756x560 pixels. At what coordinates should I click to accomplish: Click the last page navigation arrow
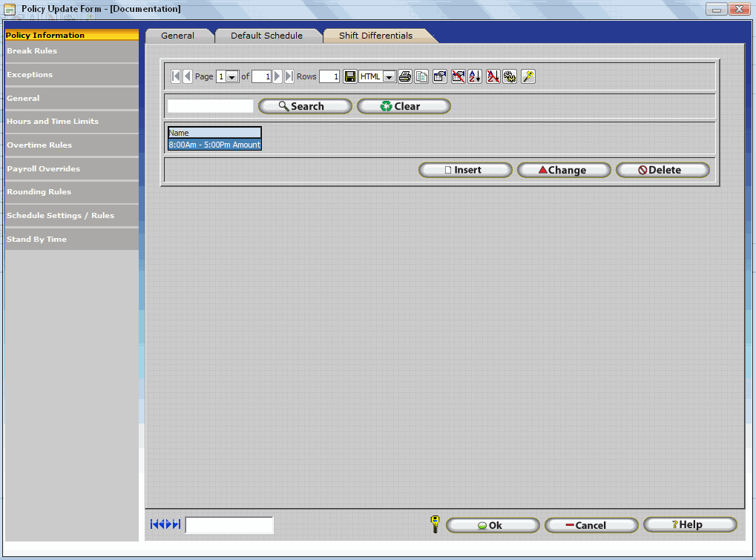pos(288,76)
